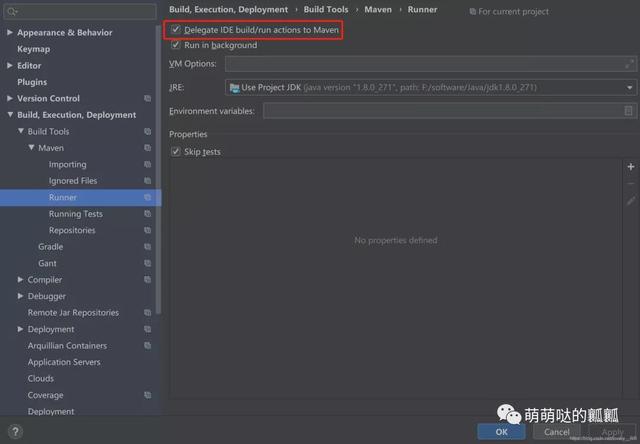Click the VM Options input field

[431, 64]
